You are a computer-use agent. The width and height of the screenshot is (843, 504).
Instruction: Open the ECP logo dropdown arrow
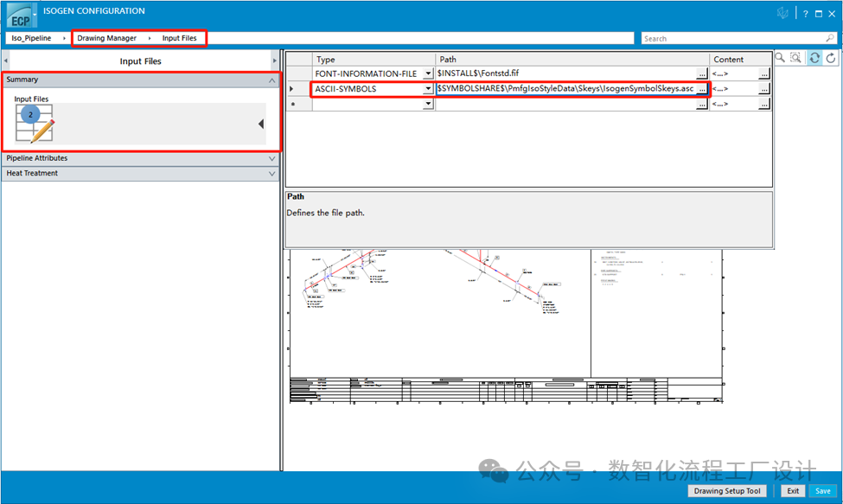35,15
